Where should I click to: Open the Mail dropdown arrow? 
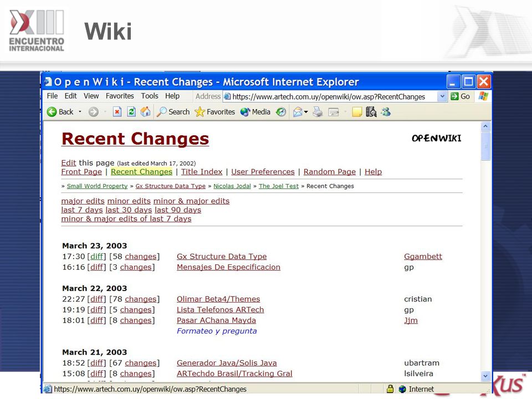click(x=306, y=111)
